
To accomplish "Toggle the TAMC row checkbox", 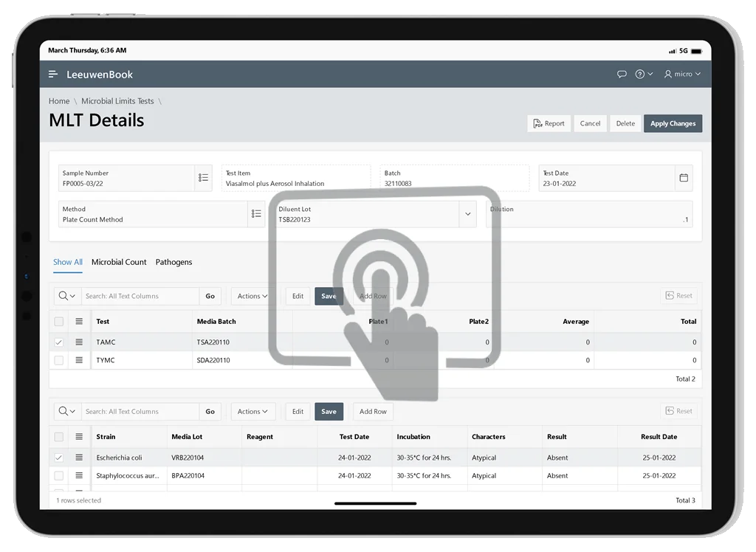I will point(59,342).
